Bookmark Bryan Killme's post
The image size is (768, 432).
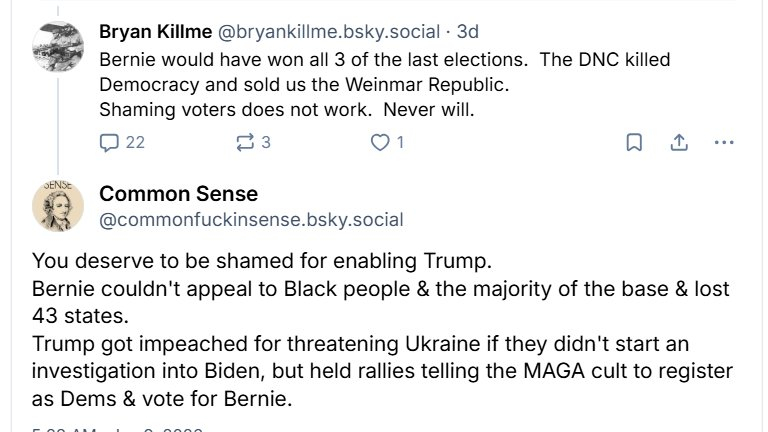(x=634, y=143)
